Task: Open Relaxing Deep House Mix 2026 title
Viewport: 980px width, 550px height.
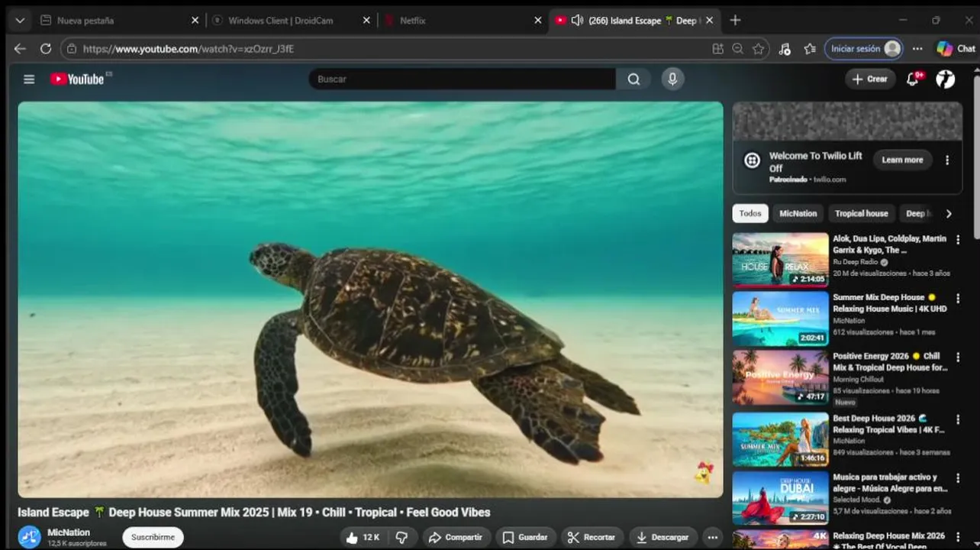Action: [x=889, y=540]
